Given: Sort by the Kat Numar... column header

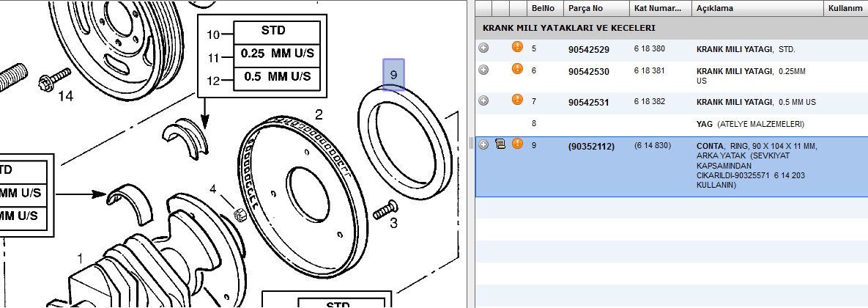Looking at the screenshot, I should pos(661,8).
